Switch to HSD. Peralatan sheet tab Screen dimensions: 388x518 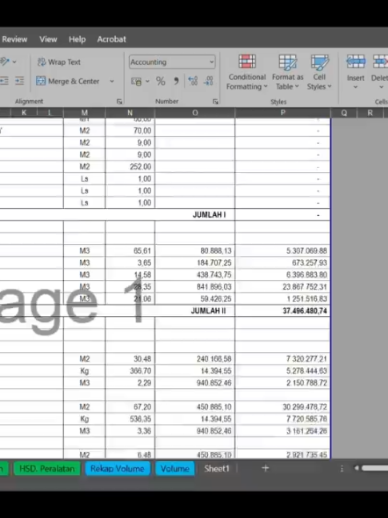pos(47,469)
